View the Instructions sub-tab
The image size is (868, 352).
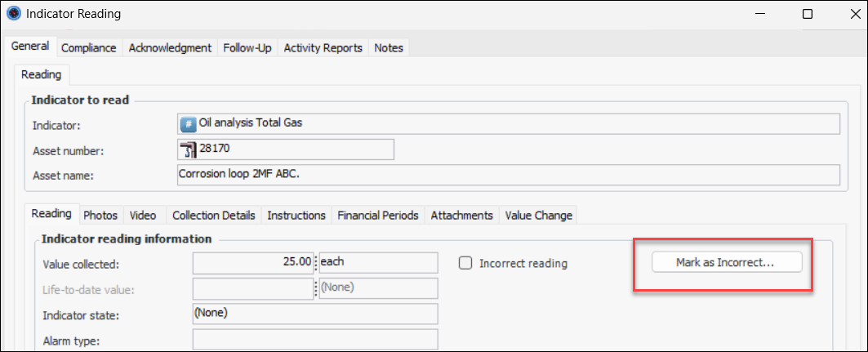click(x=297, y=216)
